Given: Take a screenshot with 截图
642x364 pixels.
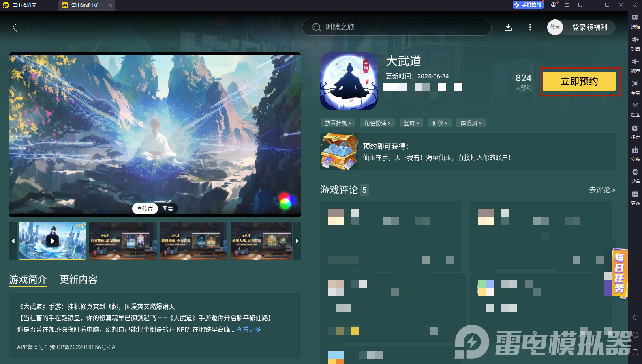Looking at the screenshot, I should 635,110.
